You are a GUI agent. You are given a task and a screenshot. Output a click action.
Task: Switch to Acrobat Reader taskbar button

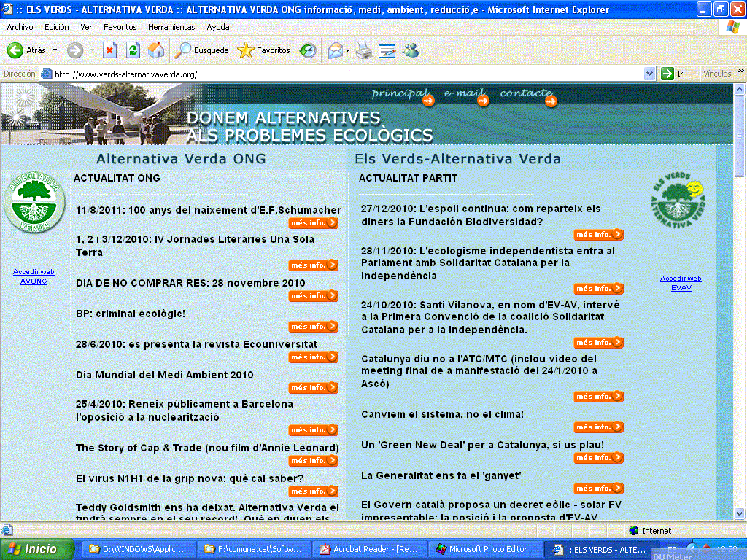369,550
